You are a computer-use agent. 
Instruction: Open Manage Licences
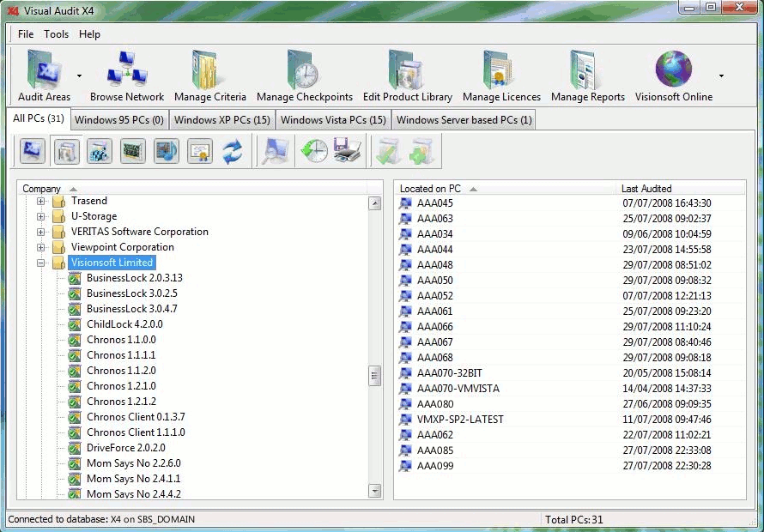click(501, 76)
